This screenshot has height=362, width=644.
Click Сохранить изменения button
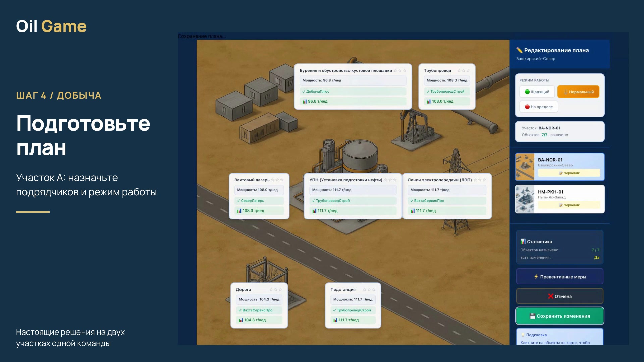click(559, 316)
